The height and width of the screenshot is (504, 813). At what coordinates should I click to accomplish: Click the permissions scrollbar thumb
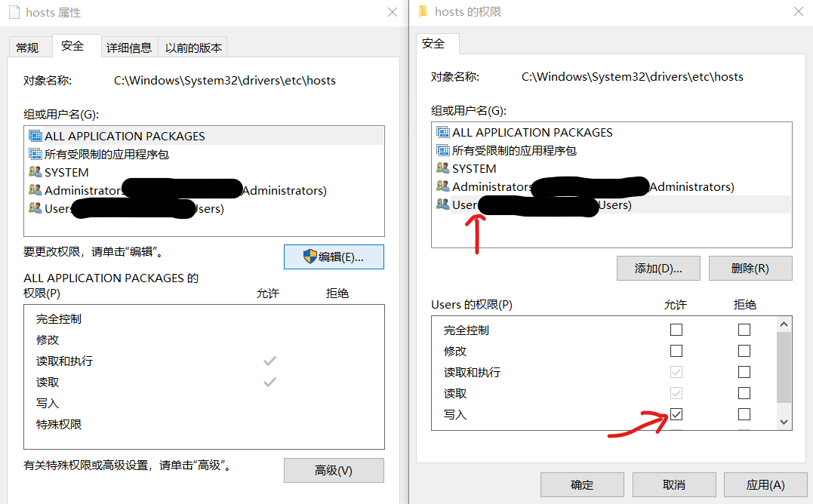click(784, 367)
